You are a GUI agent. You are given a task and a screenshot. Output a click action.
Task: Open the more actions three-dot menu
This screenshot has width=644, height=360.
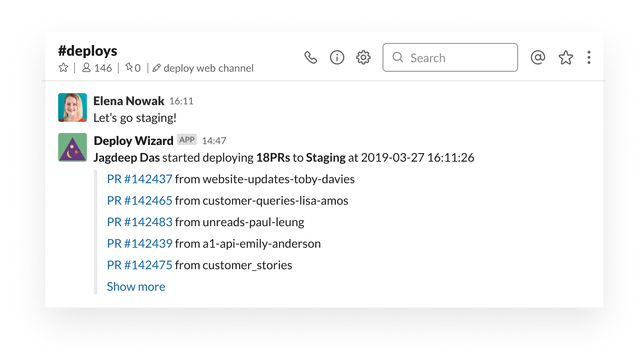point(589,58)
